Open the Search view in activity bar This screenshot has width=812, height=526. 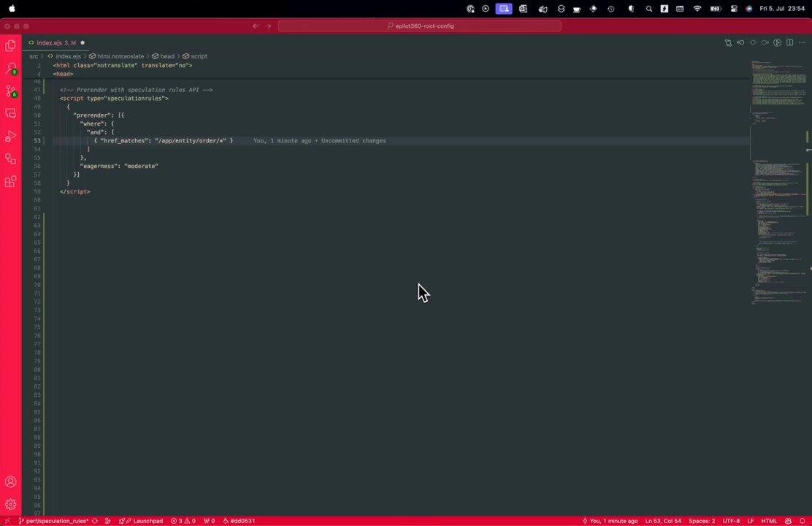tap(10, 68)
